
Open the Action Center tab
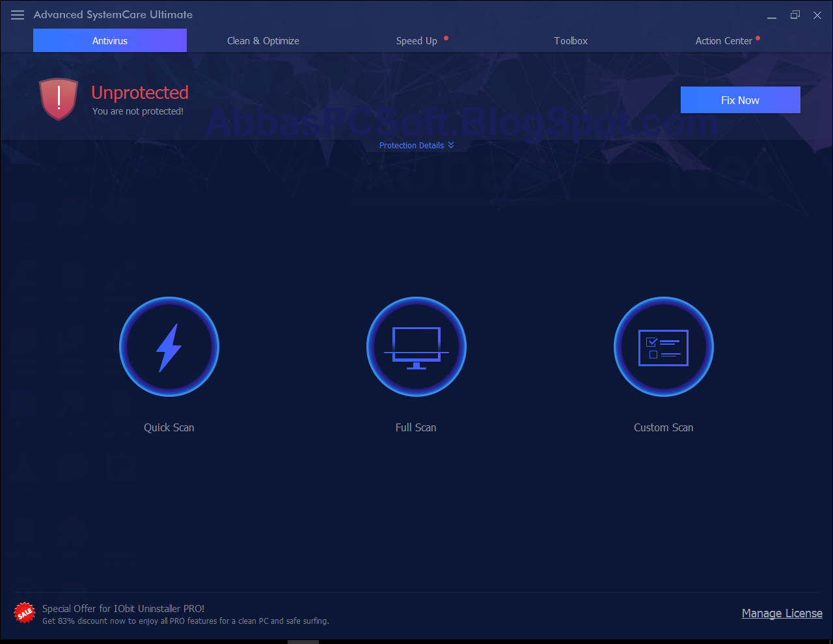[724, 40]
